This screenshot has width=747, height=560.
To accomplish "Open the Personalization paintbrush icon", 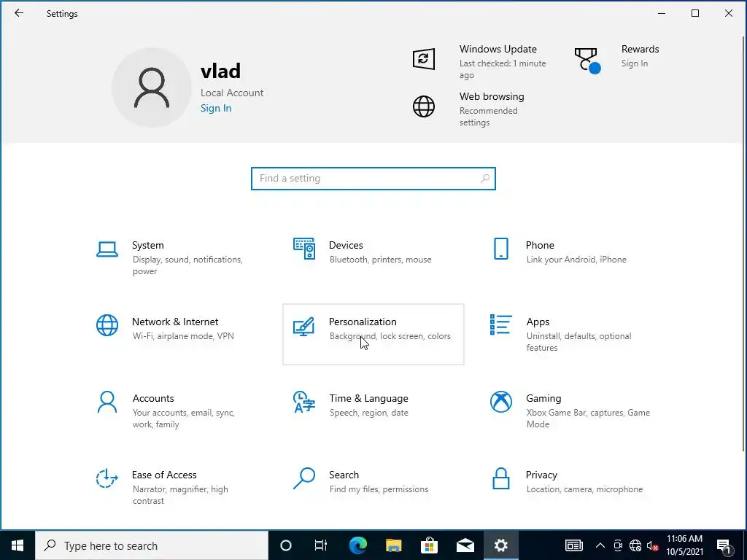I will [x=304, y=326].
